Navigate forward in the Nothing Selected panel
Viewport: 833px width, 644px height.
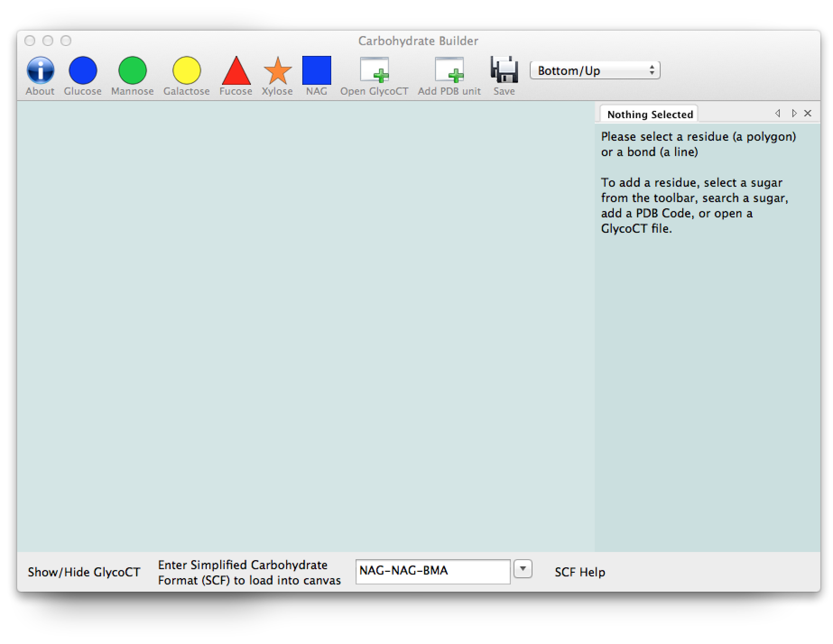793,113
